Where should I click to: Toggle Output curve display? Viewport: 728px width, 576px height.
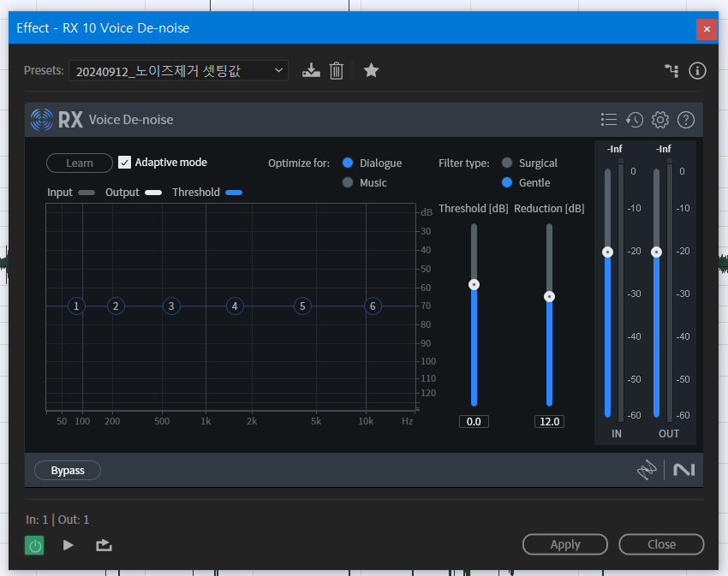coord(153,193)
